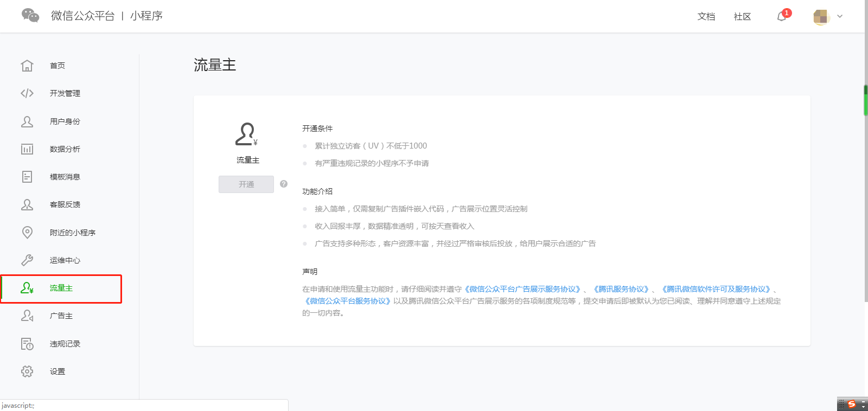This screenshot has height=411, width=868.
Task: Click the nearby mini-programs location pin icon
Action: (x=27, y=233)
